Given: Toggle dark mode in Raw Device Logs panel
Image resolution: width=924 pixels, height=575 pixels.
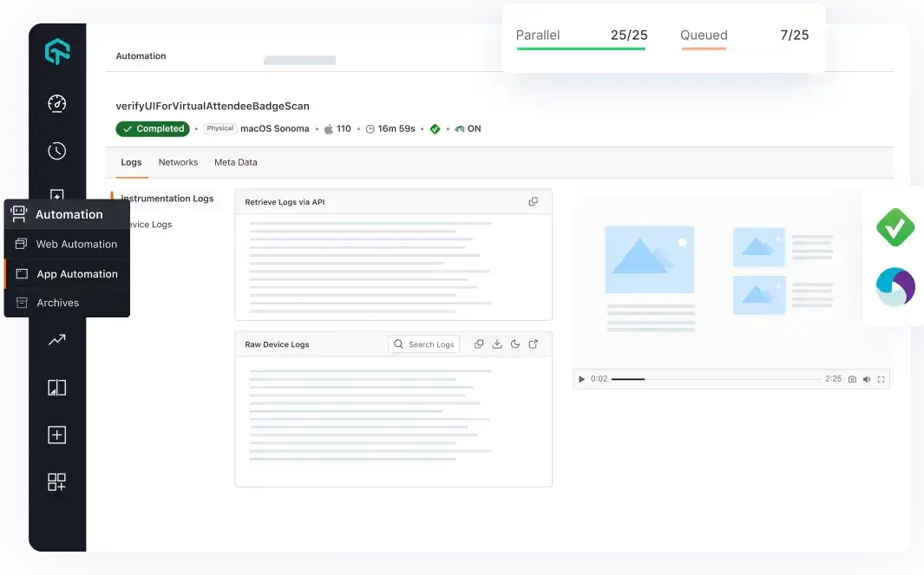Looking at the screenshot, I should click(515, 343).
